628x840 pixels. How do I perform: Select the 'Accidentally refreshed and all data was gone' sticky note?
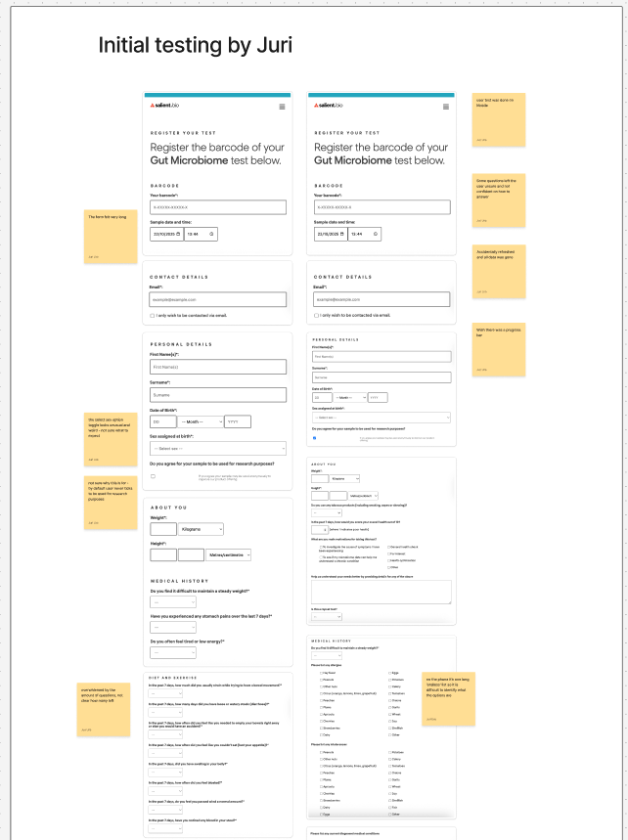pyautogui.click(x=499, y=272)
